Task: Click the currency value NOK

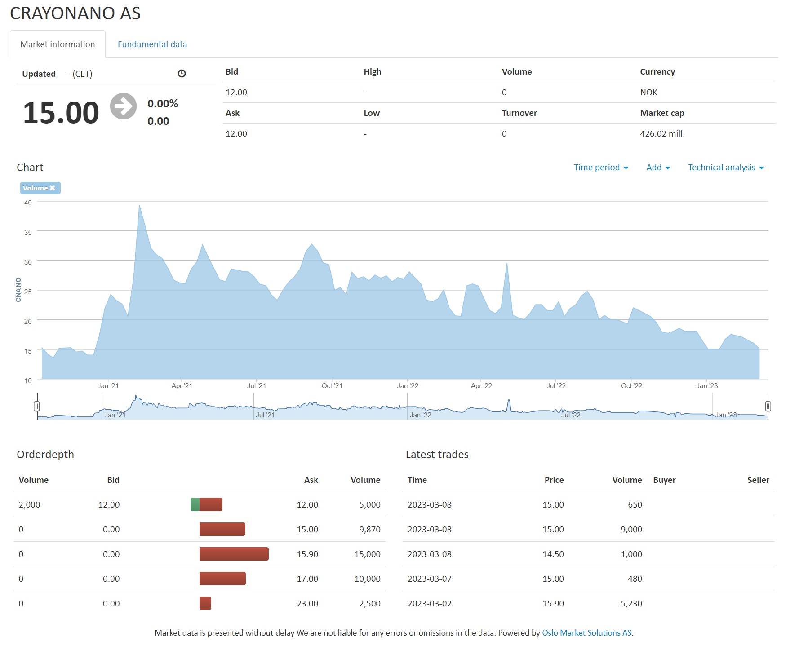Action: coord(648,92)
